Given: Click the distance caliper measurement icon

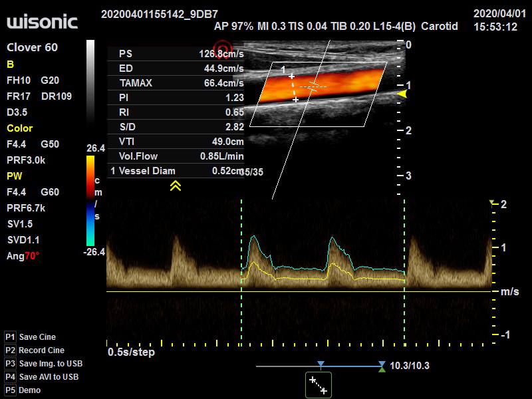Looking at the screenshot, I should pyautogui.click(x=318, y=385).
